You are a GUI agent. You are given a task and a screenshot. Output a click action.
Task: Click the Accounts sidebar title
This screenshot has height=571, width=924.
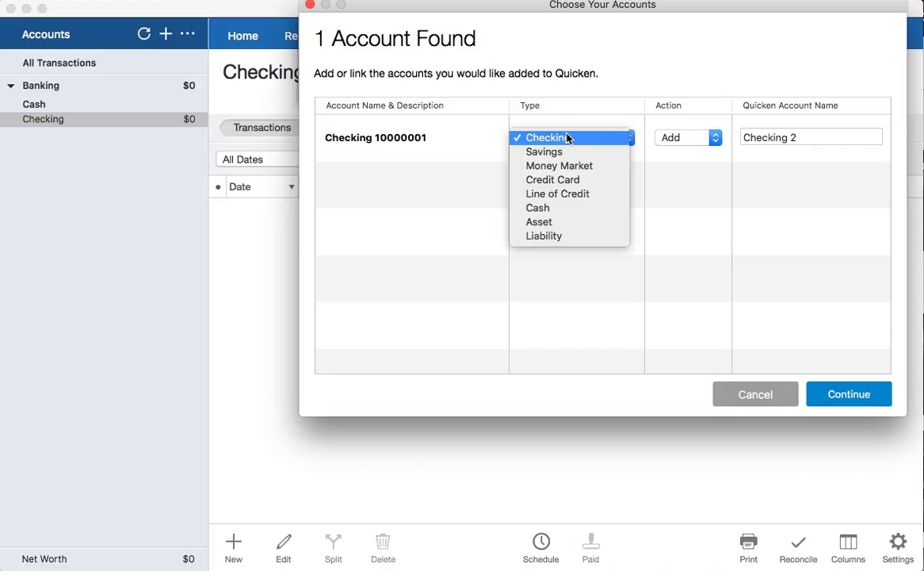(x=46, y=34)
